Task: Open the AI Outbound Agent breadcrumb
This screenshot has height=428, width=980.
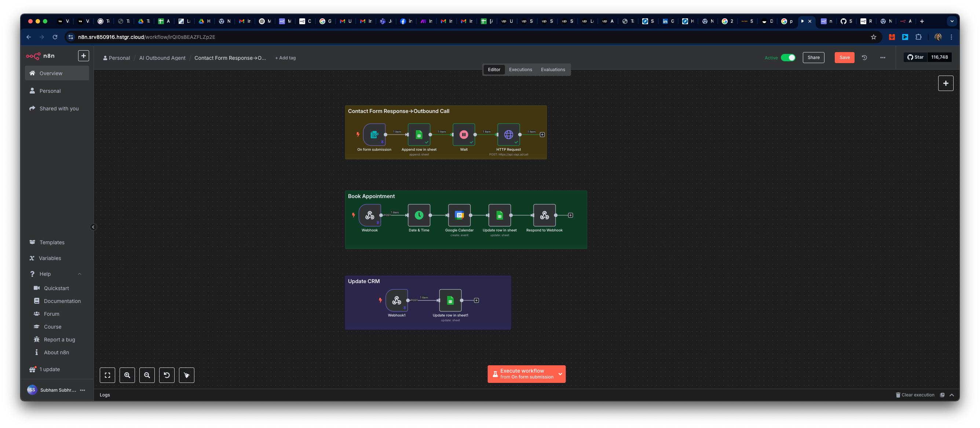Action: tap(162, 58)
